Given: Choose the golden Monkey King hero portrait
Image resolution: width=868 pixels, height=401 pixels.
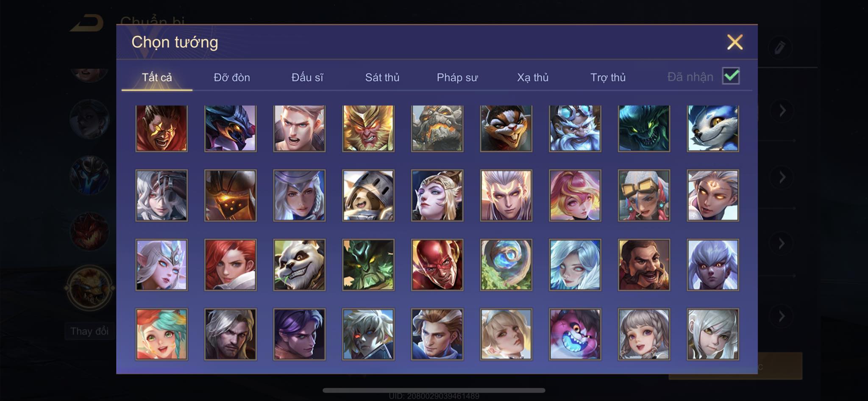Looking at the screenshot, I should [368, 128].
